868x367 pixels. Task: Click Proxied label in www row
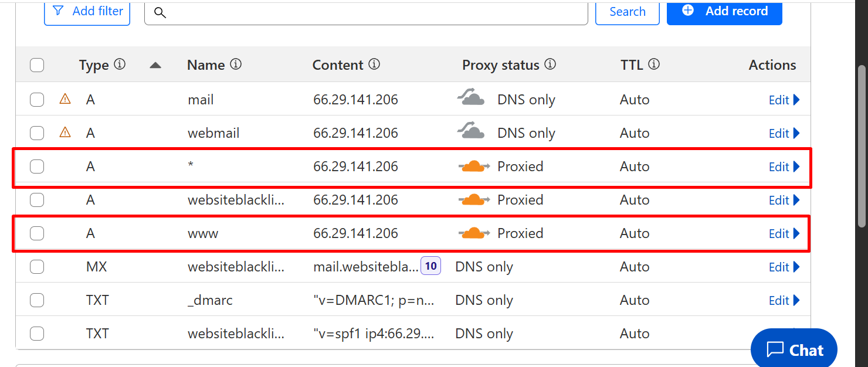coord(520,233)
